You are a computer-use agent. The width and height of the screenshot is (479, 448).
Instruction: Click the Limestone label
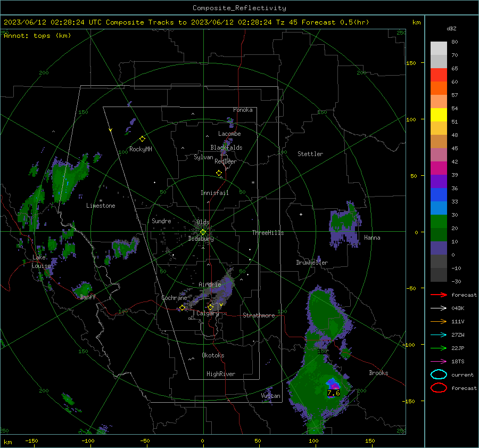tap(101, 206)
